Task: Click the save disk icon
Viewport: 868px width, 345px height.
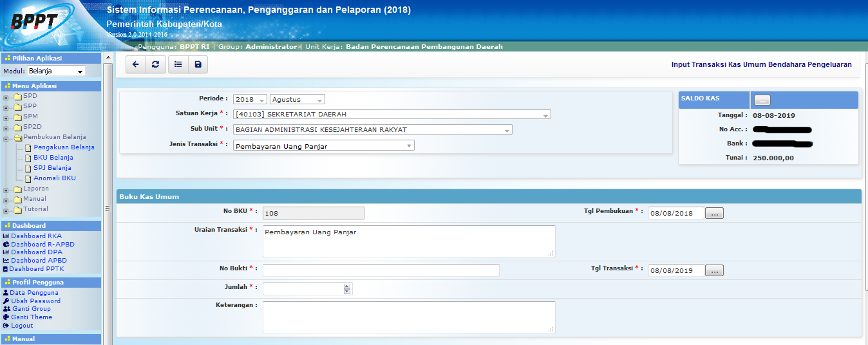Action: (x=198, y=64)
